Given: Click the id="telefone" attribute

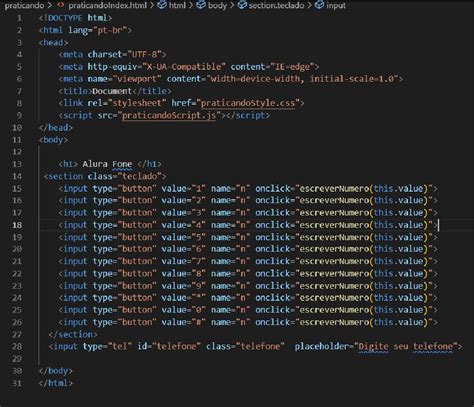Looking at the screenshot, I should tap(169, 347).
